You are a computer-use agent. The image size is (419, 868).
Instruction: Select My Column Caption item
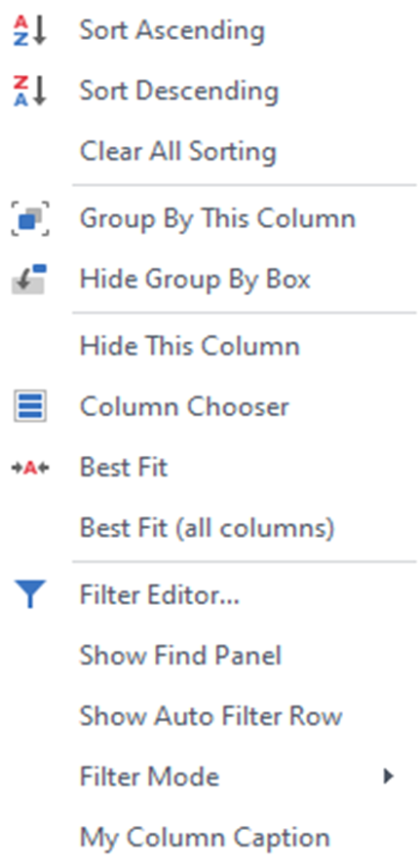[x=205, y=839]
